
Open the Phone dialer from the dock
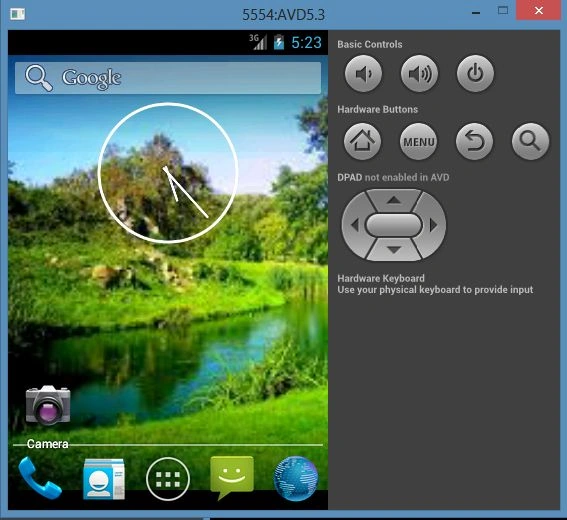click(39, 478)
